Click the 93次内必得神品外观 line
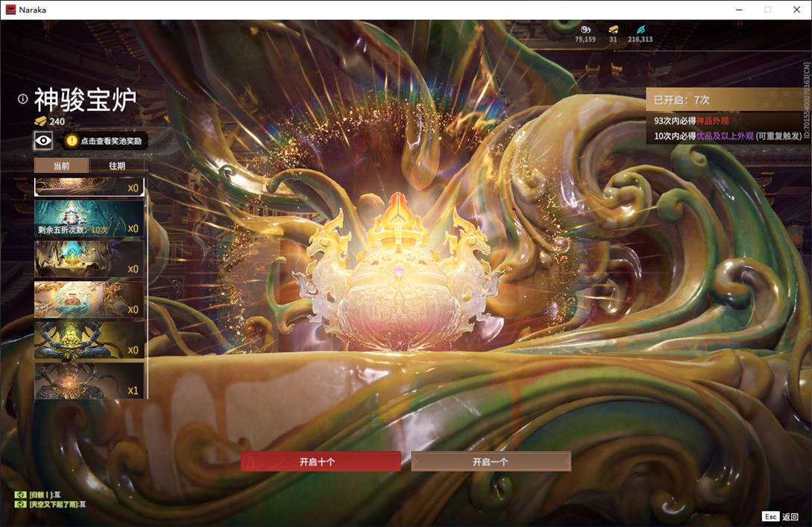Screen dimensions: 812x527 point(691,121)
